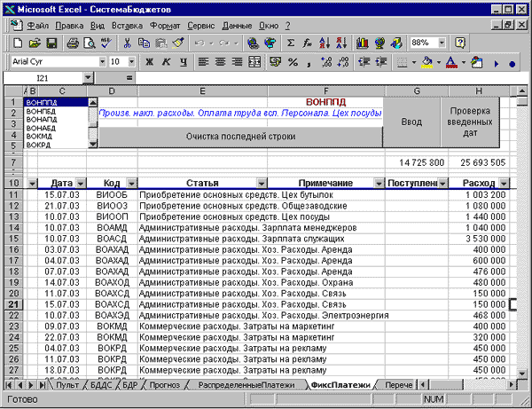This screenshot has width=532, height=409.
Task: Align text right
Action: pyautogui.click(x=237, y=62)
